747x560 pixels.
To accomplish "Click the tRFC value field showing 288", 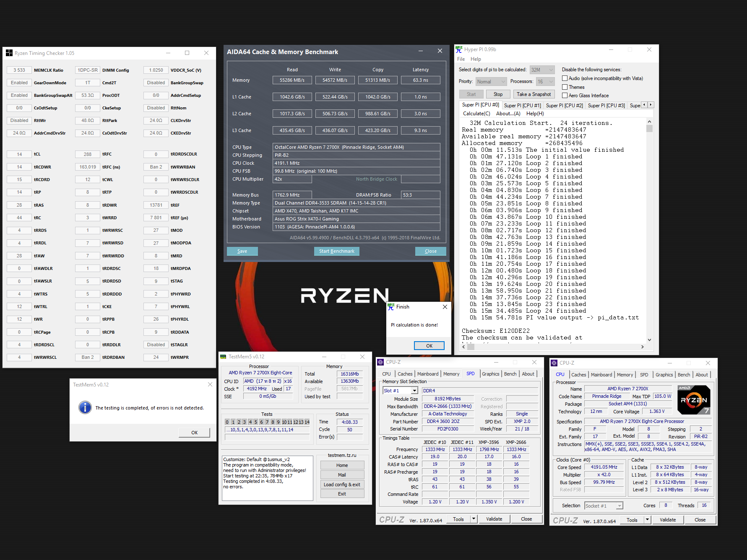I will coord(88,154).
